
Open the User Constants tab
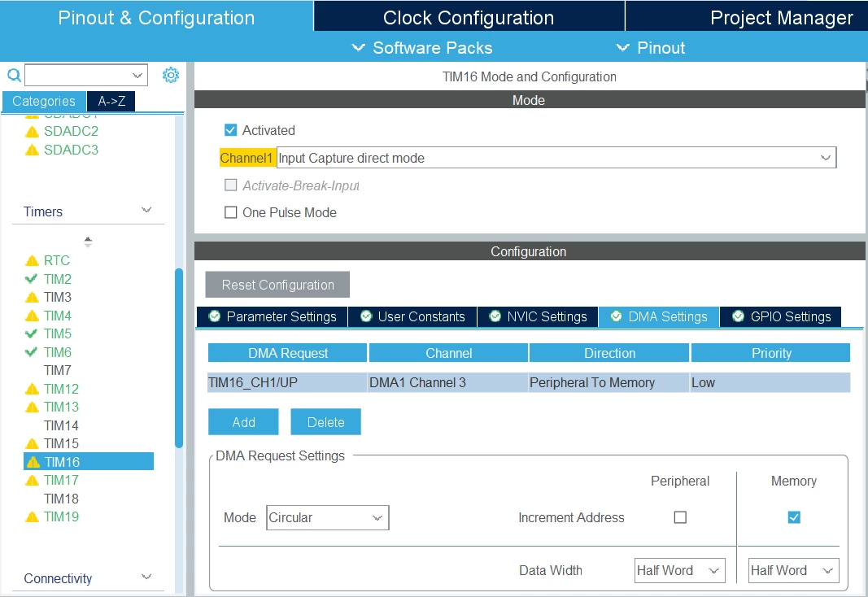click(x=412, y=316)
